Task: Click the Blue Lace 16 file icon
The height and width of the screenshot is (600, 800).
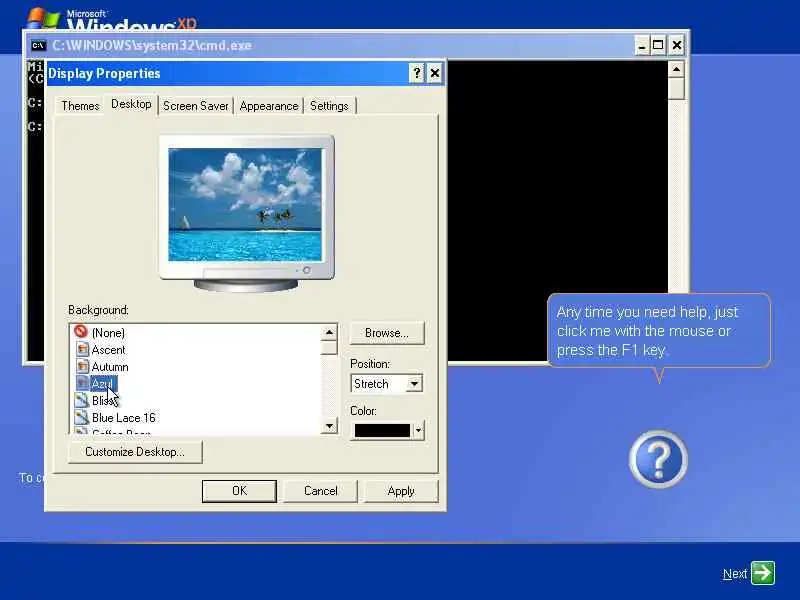Action: pyautogui.click(x=82, y=417)
